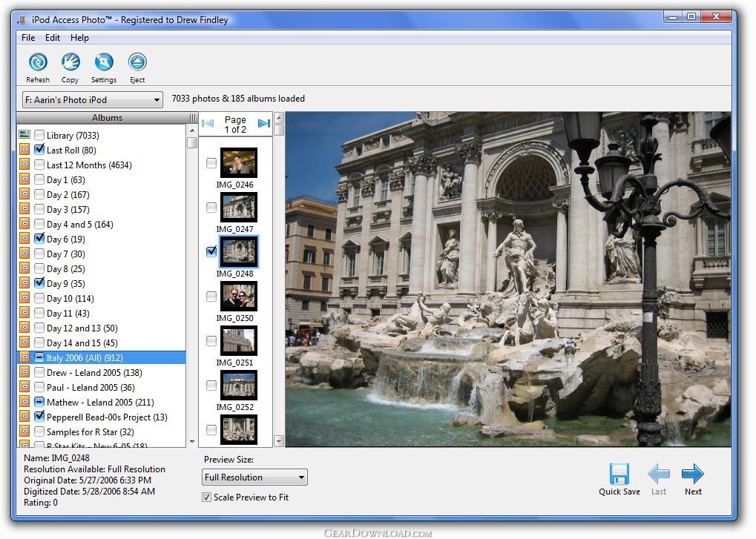Eject the iPod using toolbar icon
Image resolution: width=756 pixels, height=539 pixels.
137,62
